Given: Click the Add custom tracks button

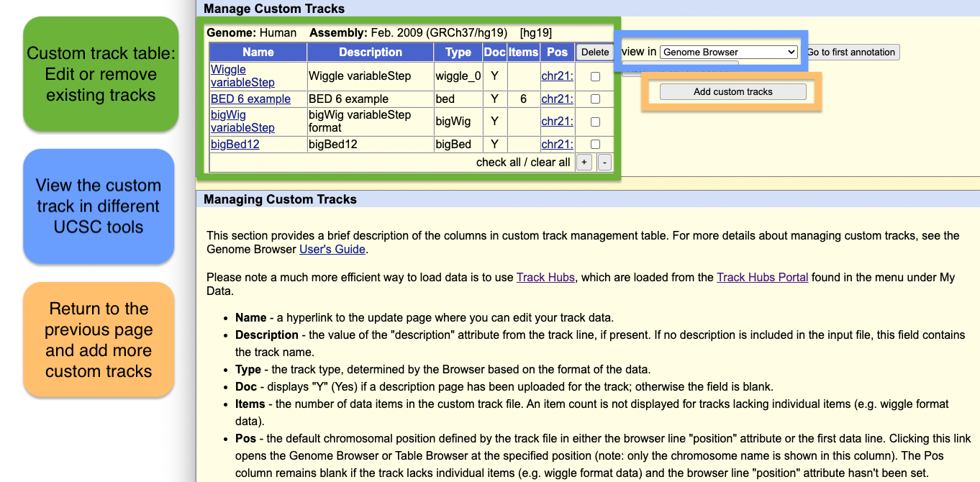Looking at the screenshot, I should pos(732,92).
